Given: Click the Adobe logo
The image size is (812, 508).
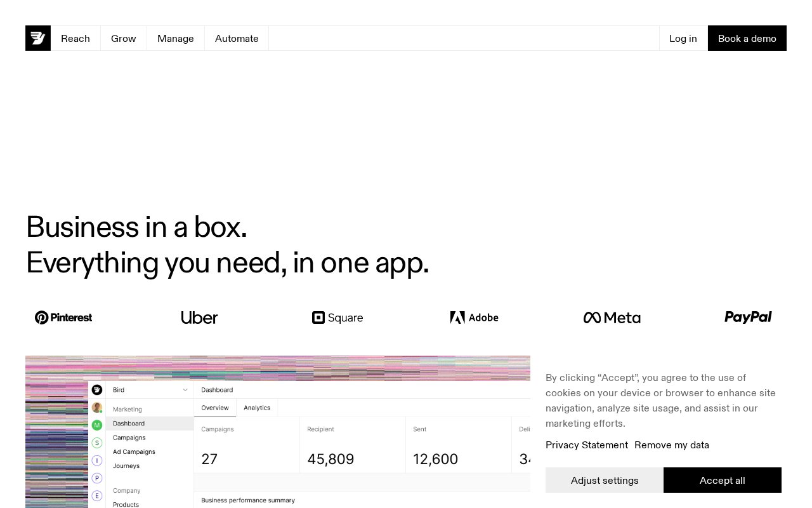Looking at the screenshot, I should pyautogui.click(x=475, y=317).
